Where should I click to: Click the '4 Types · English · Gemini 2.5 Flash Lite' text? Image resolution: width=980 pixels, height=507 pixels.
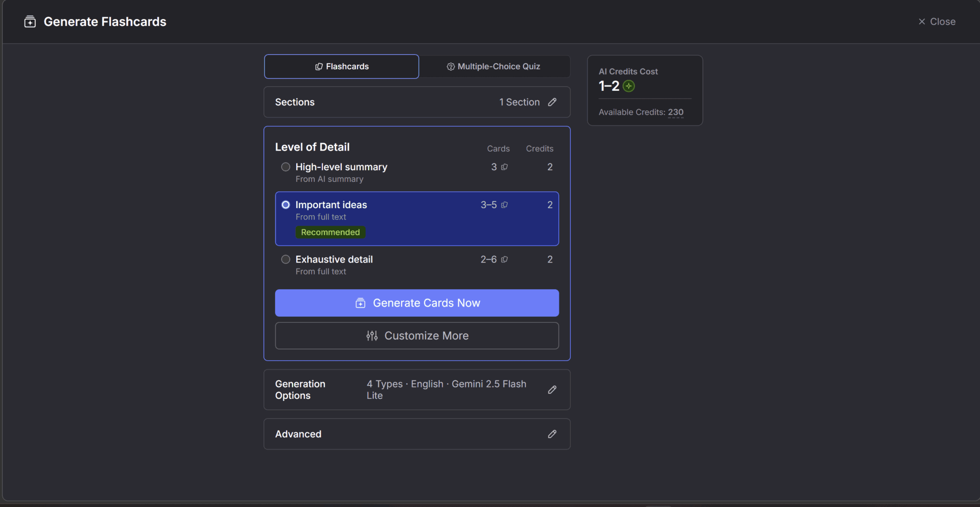[446, 390]
